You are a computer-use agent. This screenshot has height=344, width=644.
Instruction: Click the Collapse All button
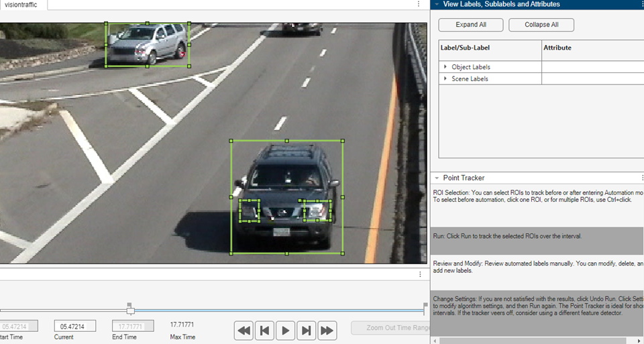[x=541, y=25]
